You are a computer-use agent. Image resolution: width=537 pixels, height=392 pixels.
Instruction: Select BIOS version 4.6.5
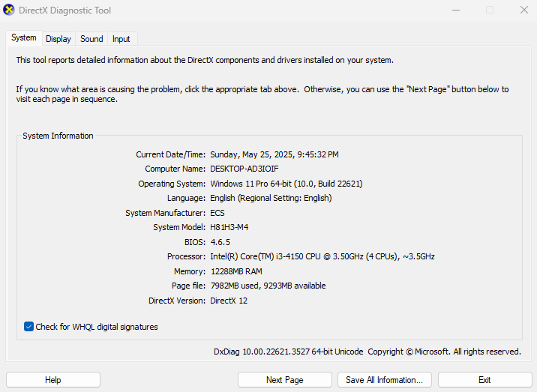(x=220, y=242)
